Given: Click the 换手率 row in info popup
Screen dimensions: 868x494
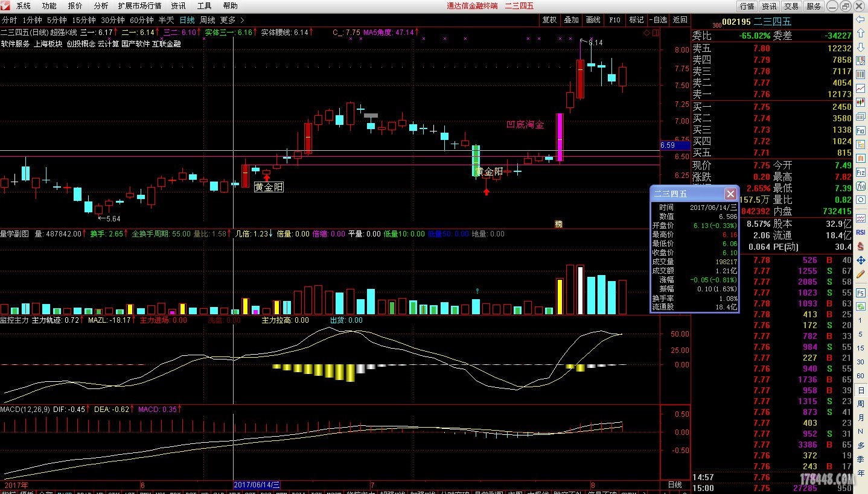Looking at the screenshot, I should point(695,298).
